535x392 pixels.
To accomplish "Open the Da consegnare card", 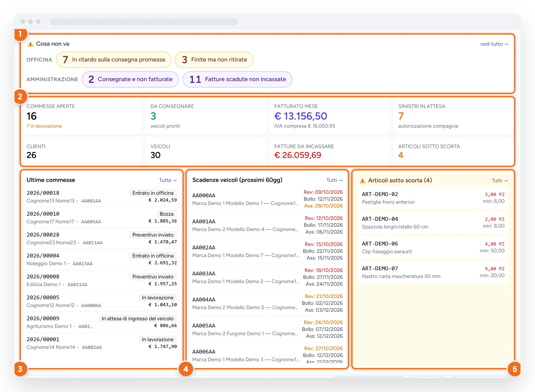I will tap(205, 116).
